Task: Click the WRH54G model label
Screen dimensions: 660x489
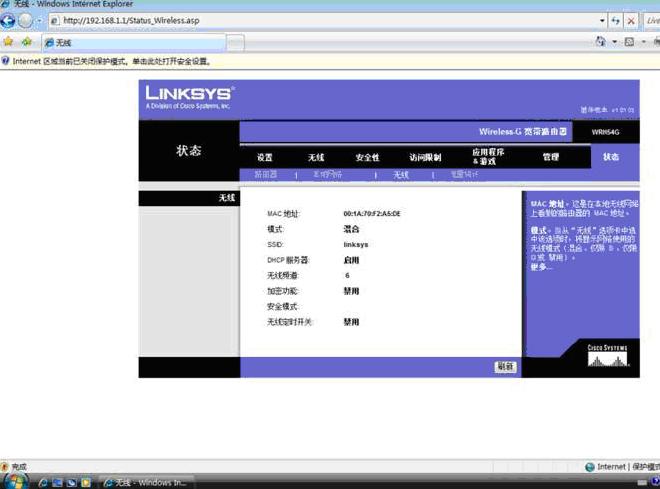Action: point(605,132)
